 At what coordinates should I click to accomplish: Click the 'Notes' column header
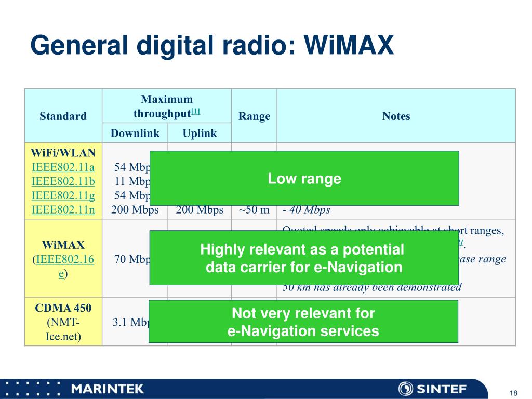[396, 116]
